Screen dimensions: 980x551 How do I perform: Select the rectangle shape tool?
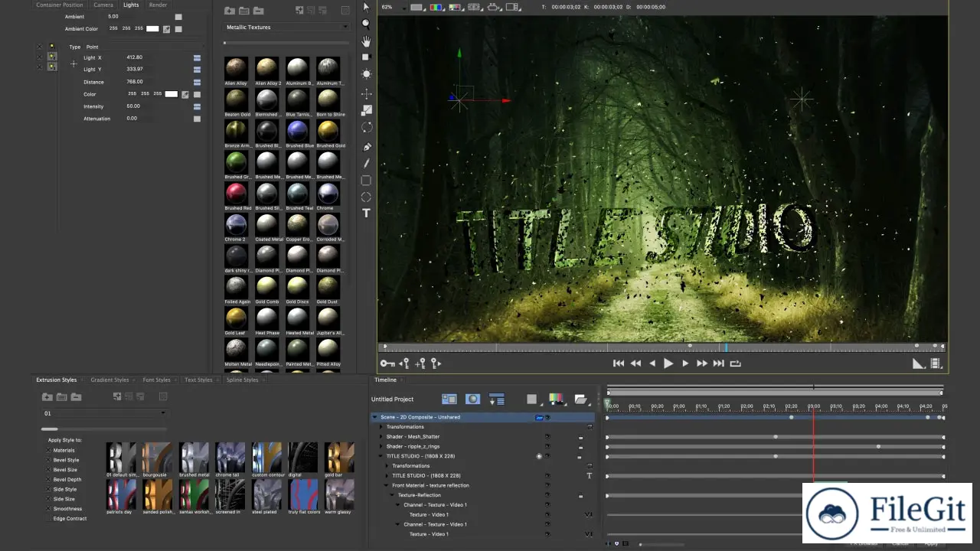[x=366, y=181]
